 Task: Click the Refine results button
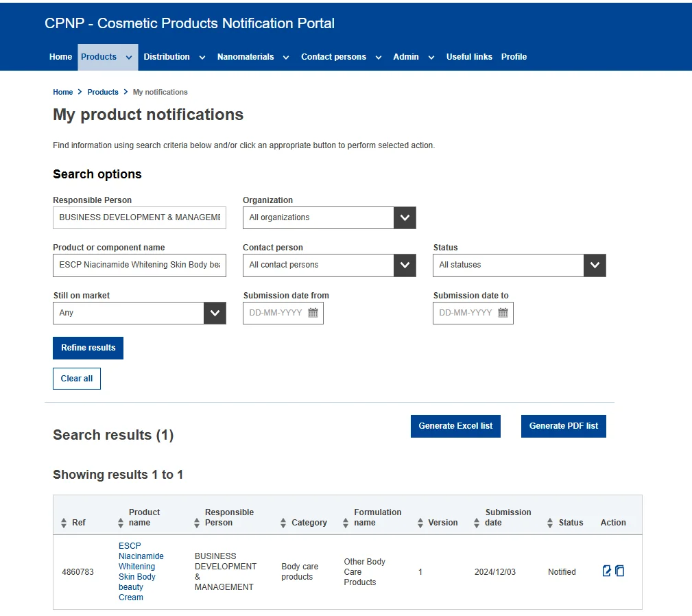88,348
